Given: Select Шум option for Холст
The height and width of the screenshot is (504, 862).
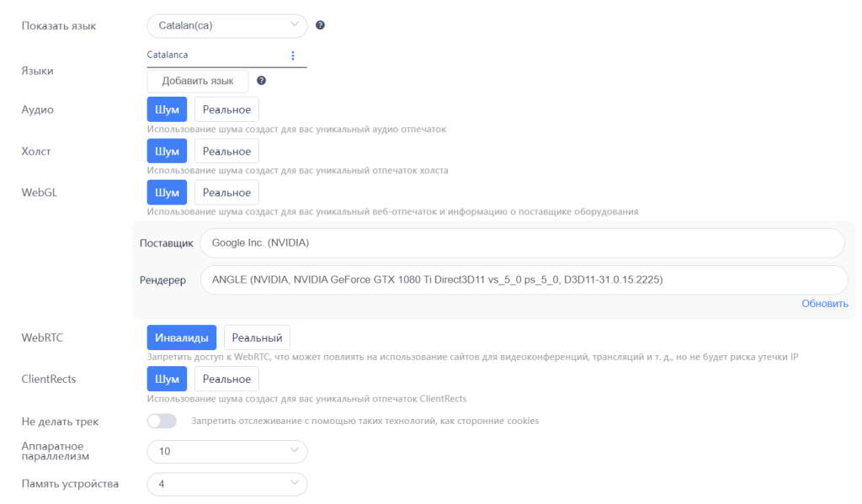Looking at the screenshot, I should coord(167,151).
